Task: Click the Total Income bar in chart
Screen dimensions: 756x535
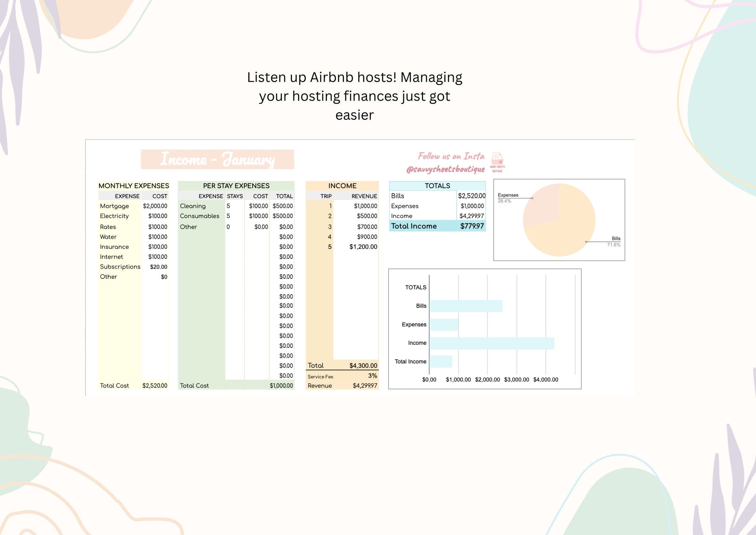Action: (x=441, y=362)
